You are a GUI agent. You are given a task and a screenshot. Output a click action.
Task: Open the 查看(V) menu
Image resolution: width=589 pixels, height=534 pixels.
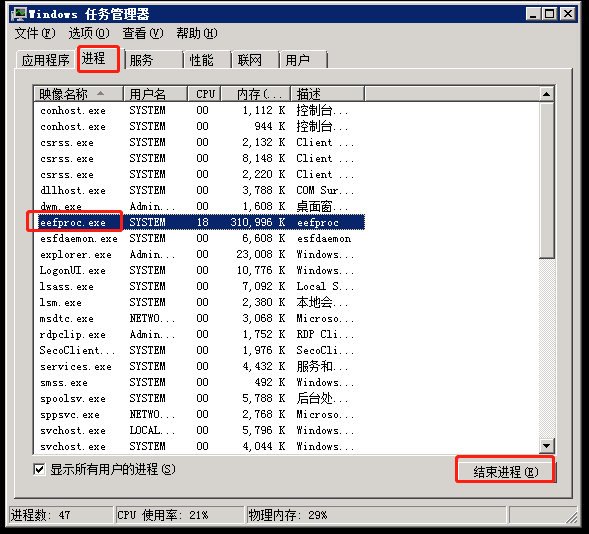(x=143, y=33)
